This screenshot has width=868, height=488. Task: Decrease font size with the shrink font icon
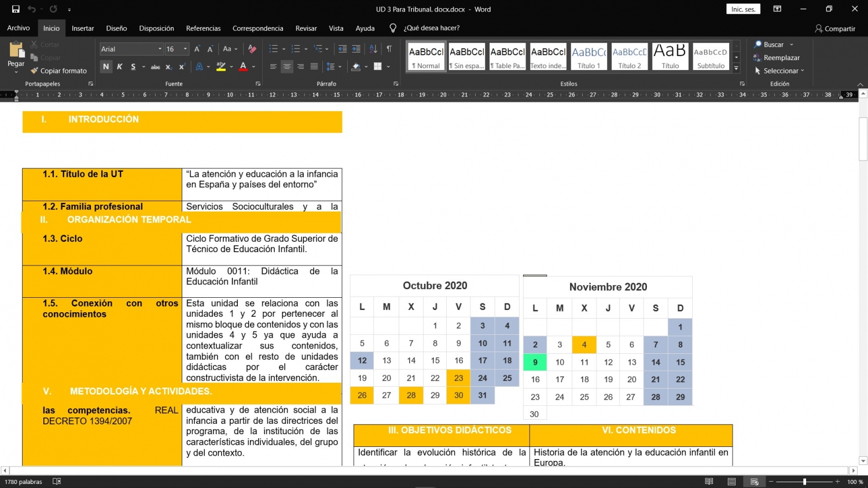click(210, 49)
